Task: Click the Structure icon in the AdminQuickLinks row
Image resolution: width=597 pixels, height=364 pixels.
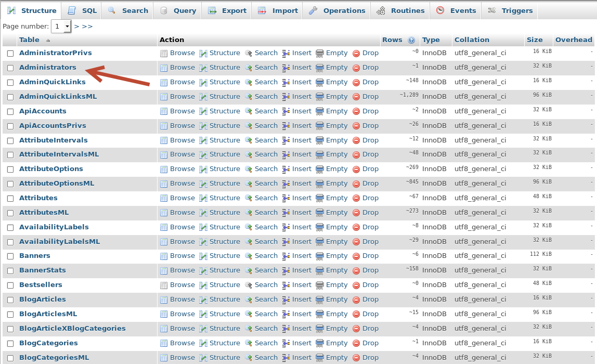Action: coord(203,82)
